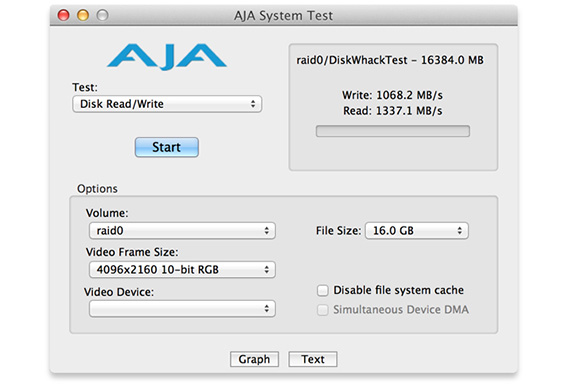Click the Video Device: label

click(x=119, y=292)
